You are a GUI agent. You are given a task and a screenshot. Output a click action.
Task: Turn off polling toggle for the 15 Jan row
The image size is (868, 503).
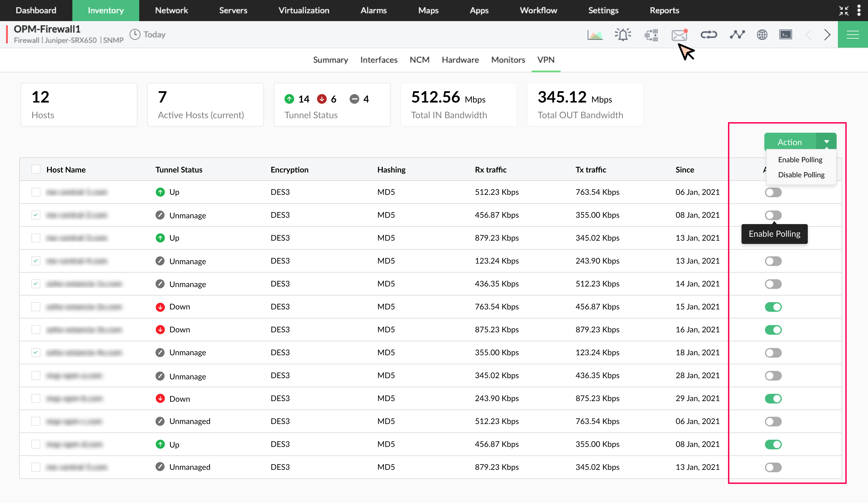773,307
